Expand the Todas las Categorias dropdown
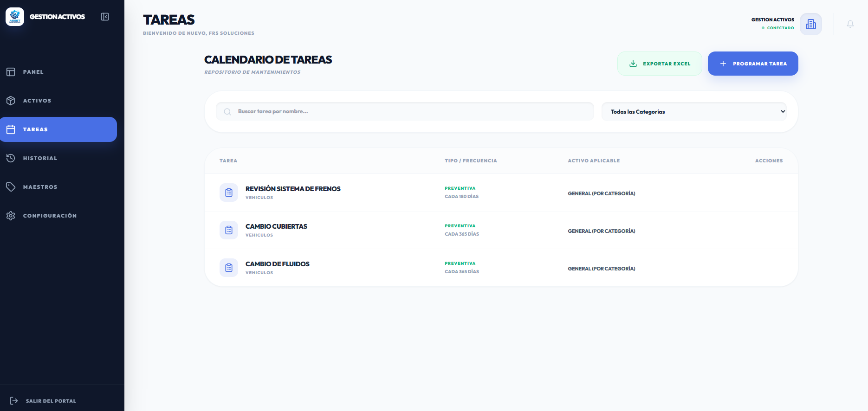The height and width of the screenshot is (411, 868). coord(694,112)
